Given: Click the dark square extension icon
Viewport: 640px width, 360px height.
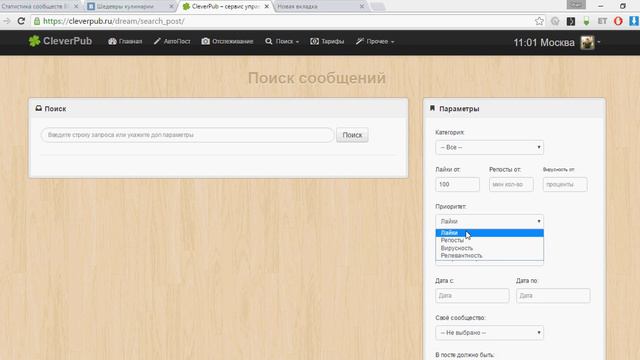Looking at the screenshot, I should coord(571,21).
